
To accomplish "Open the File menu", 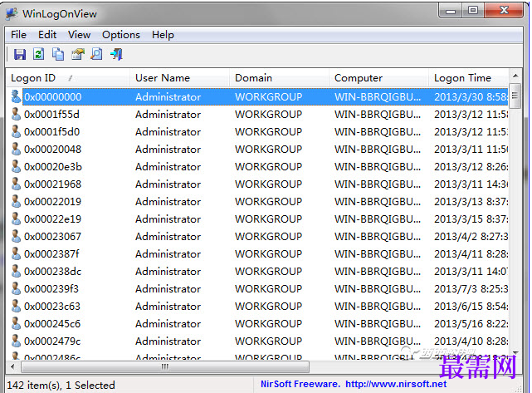I will (18, 35).
